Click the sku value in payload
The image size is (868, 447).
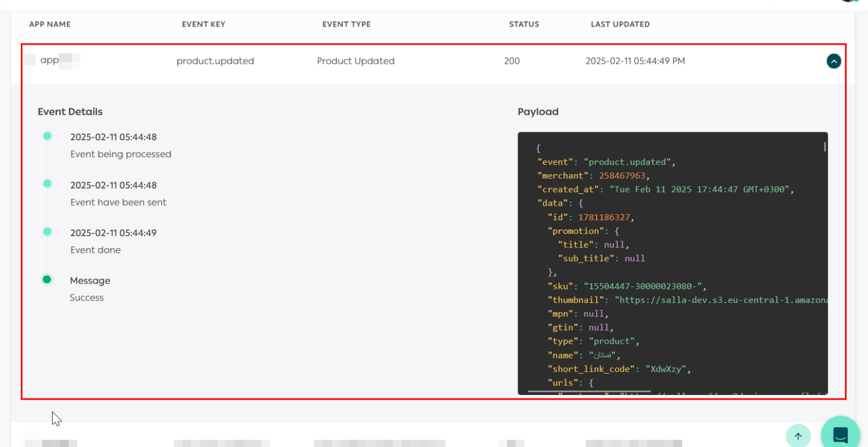[643, 286]
